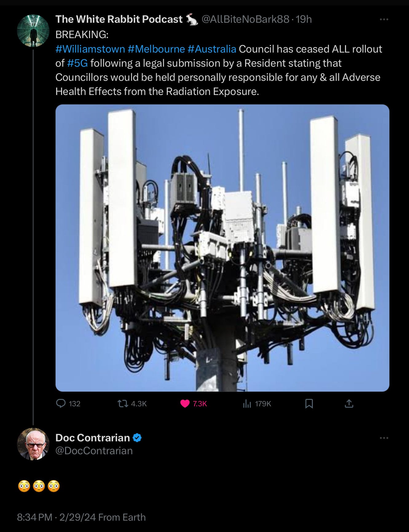Open the 5G cell tower image
Image resolution: width=409 pixels, height=532 pixels.
222,248
